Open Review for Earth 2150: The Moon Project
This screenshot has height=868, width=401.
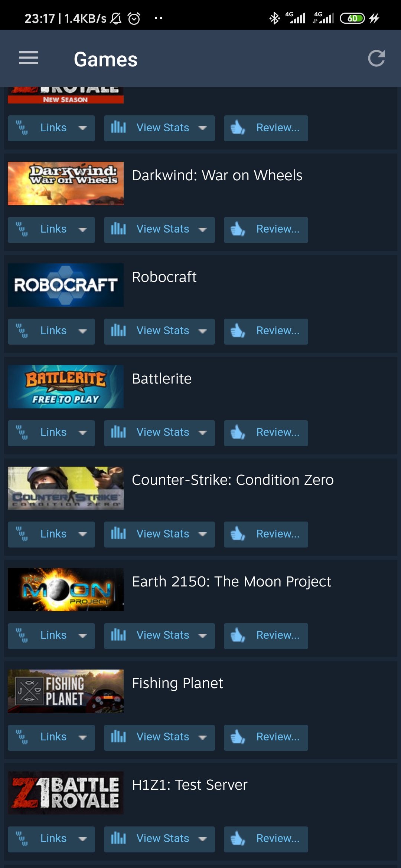click(x=266, y=636)
